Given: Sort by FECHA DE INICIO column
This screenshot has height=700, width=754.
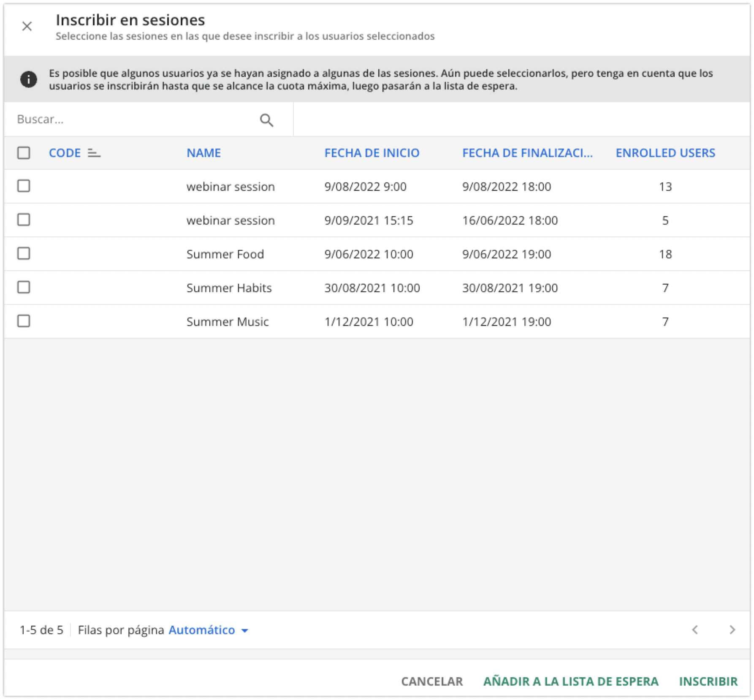Looking at the screenshot, I should pyautogui.click(x=372, y=153).
